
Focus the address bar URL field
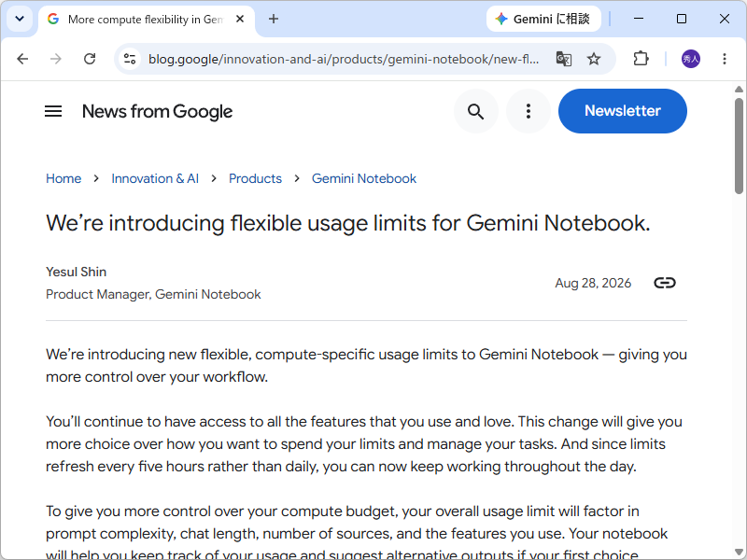(x=344, y=59)
